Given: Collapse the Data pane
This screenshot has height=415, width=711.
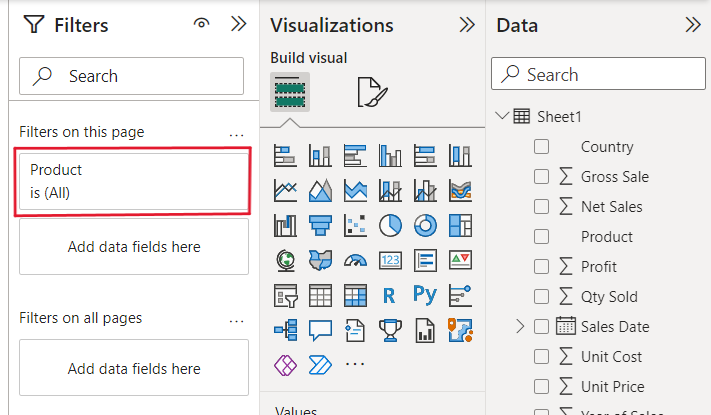Looking at the screenshot, I should coord(692,25).
